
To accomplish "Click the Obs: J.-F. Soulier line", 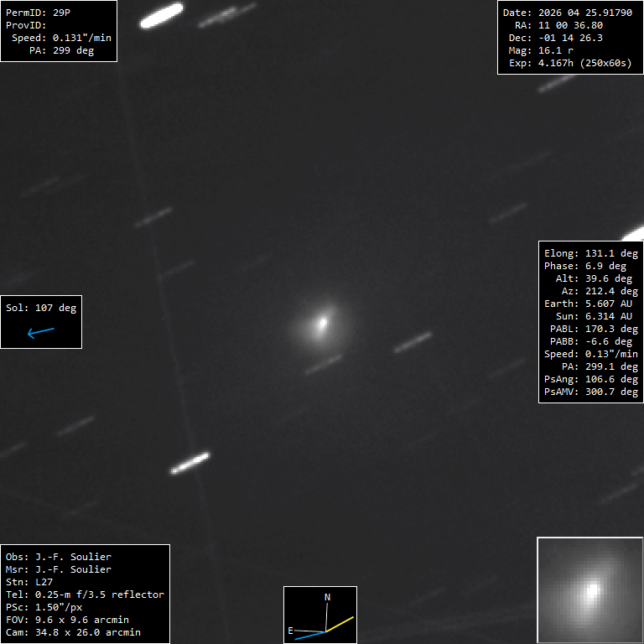I will click(x=59, y=557).
